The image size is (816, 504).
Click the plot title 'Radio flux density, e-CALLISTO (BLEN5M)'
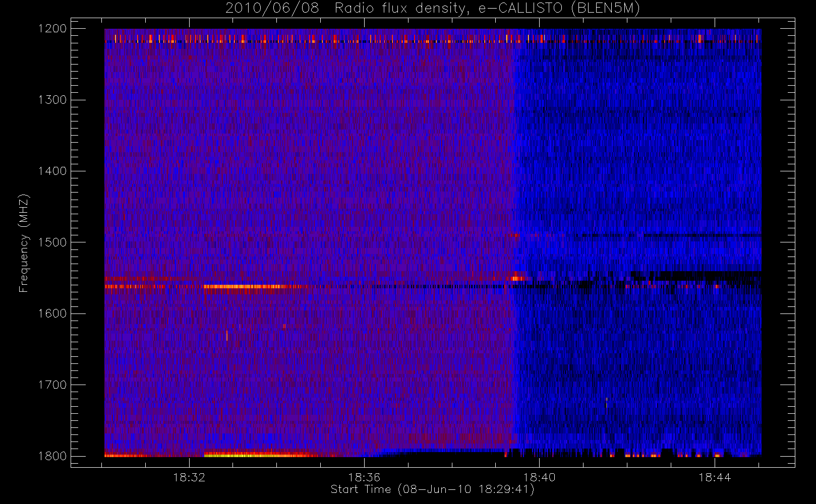[x=487, y=9]
